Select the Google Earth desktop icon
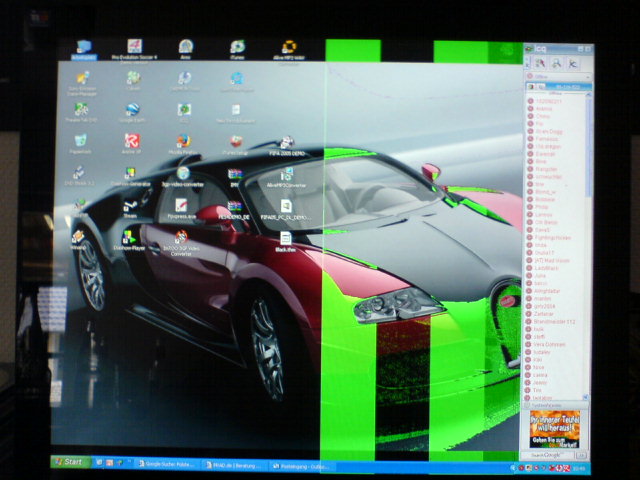 pos(130,111)
